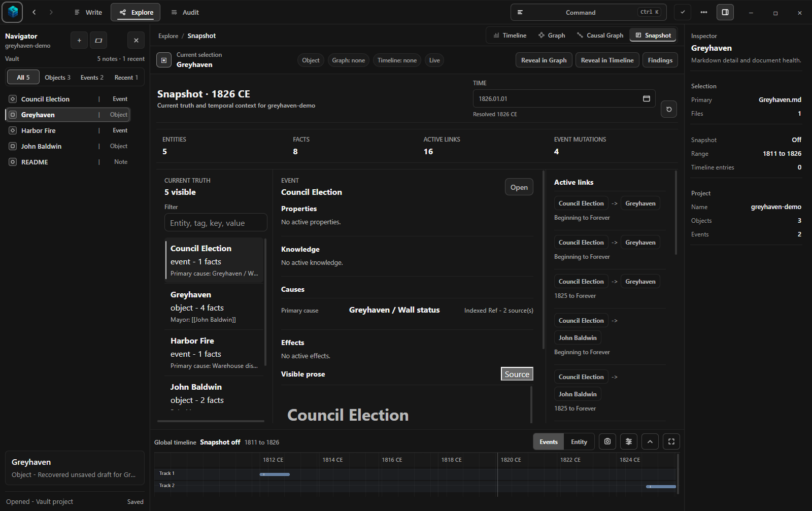
Task: Open the recovered Greyhaven draft card
Action: tap(75, 468)
